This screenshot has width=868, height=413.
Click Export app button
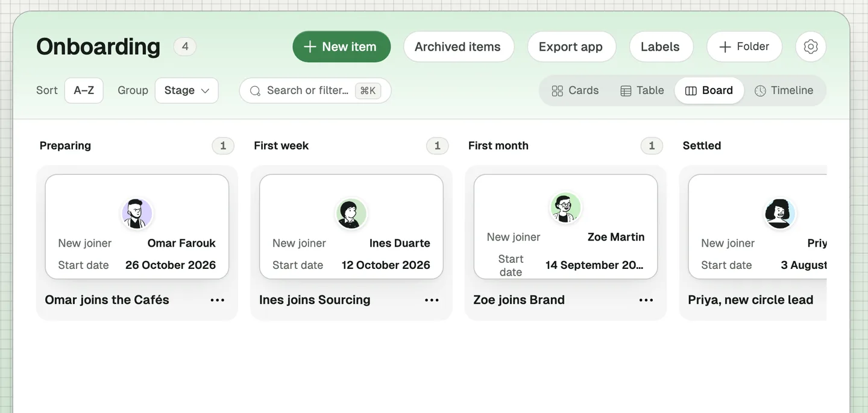click(571, 46)
